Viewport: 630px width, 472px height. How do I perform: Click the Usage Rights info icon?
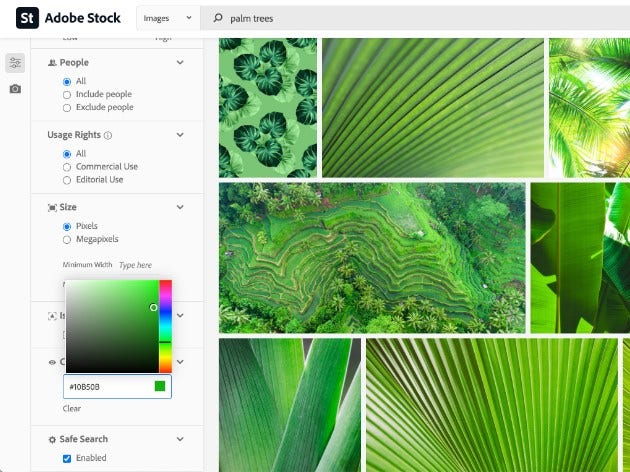108,135
